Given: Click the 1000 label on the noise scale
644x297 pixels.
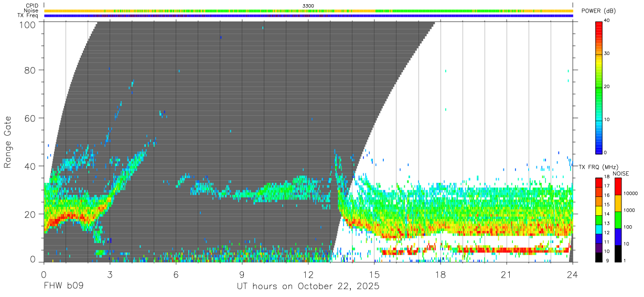Looking at the screenshot, I should click(x=629, y=210).
